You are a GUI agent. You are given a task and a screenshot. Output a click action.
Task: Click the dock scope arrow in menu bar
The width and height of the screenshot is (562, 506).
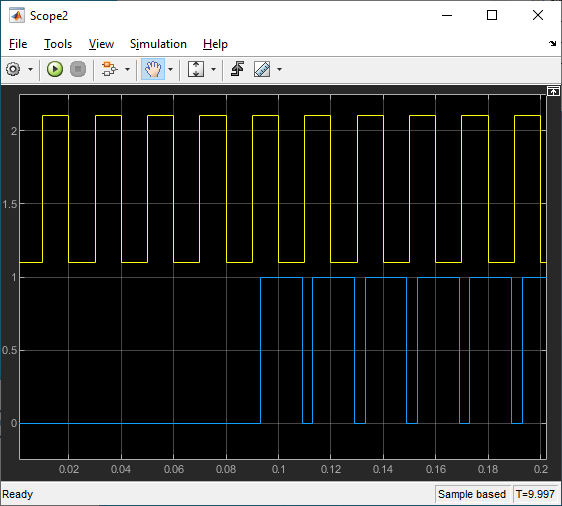pos(552,44)
